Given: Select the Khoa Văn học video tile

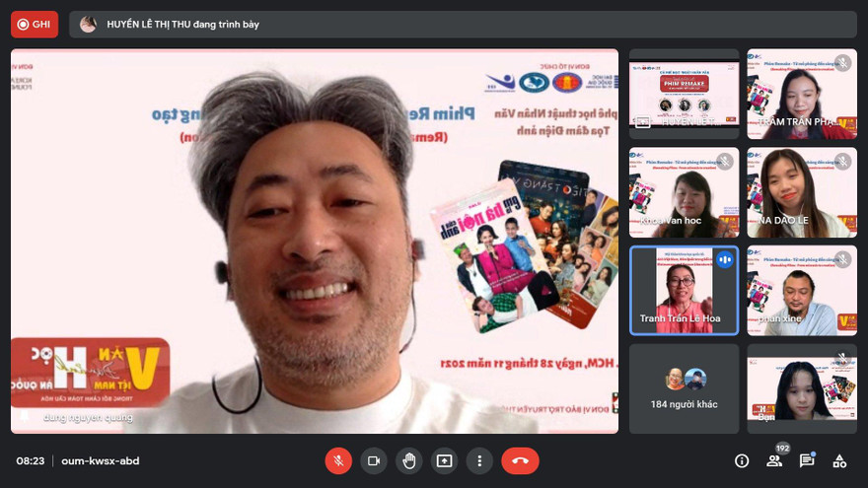Looking at the screenshot, I should (x=684, y=192).
